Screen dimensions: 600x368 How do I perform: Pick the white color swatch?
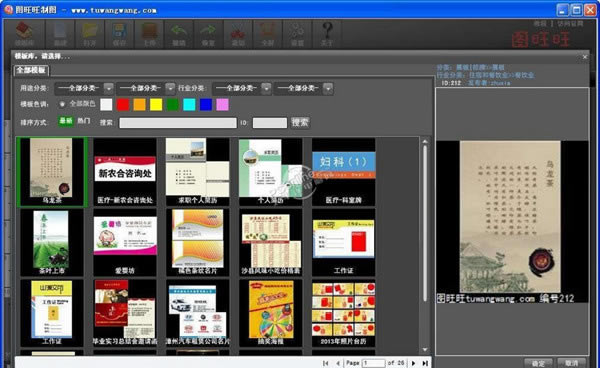106,104
